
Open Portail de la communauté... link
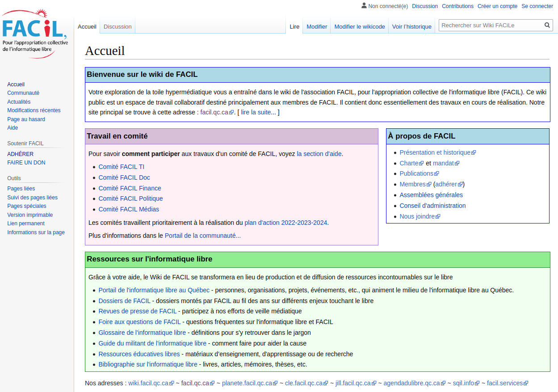(x=203, y=236)
